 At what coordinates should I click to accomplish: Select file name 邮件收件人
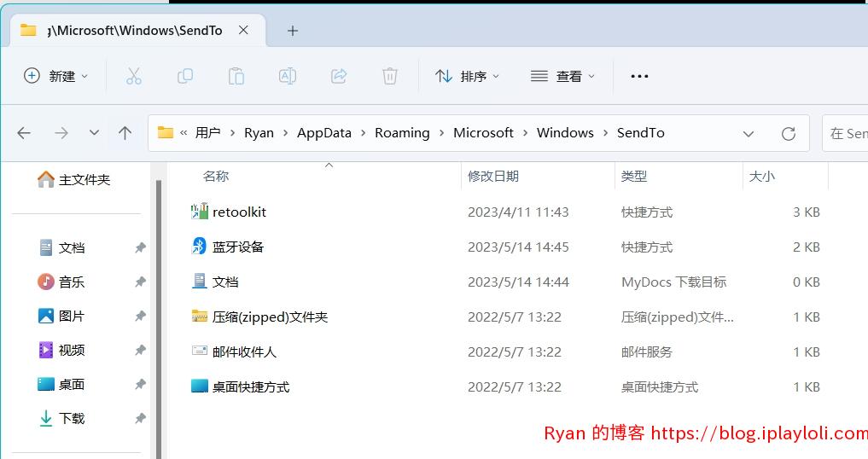[x=244, y=352]
